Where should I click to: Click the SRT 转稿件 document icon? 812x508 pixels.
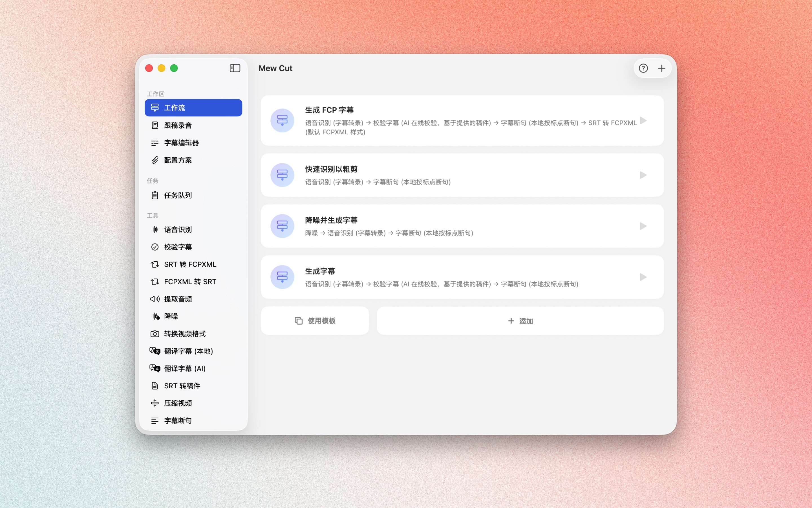(x=155, y=386)
